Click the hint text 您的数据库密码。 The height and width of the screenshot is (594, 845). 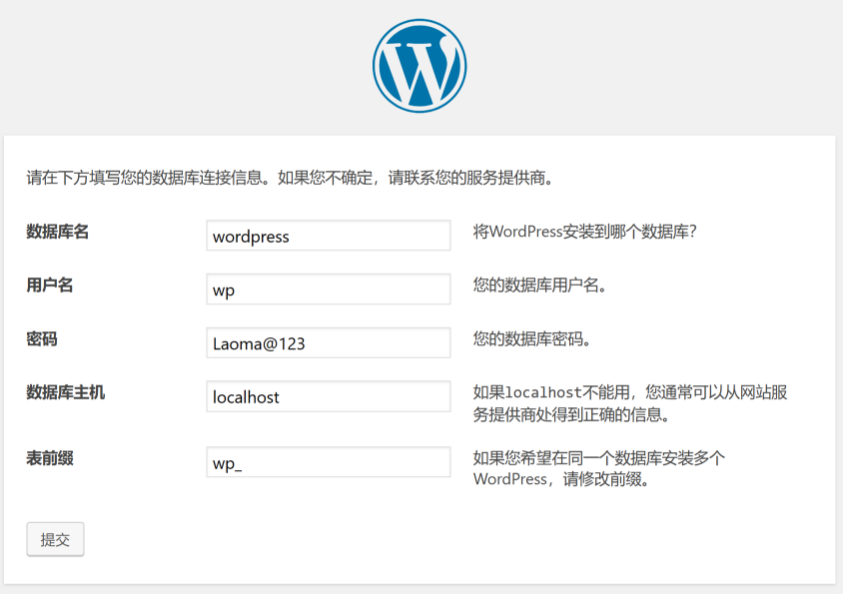[x=532, y=339]
